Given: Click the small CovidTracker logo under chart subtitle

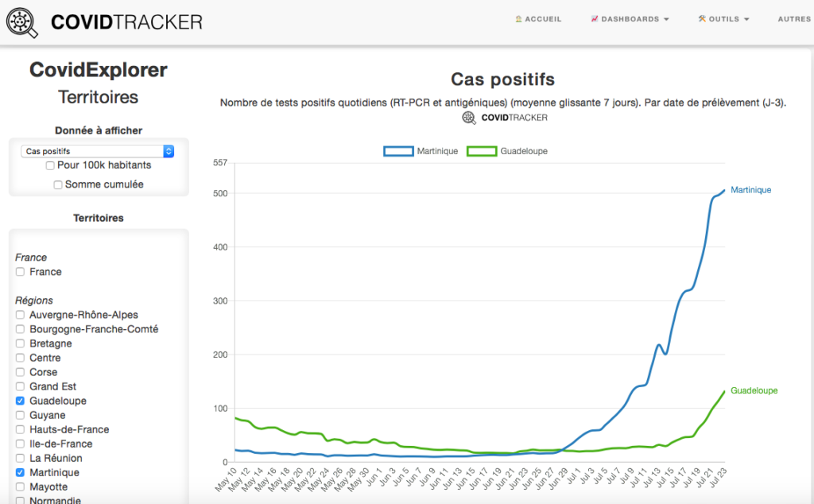Looking at the screenshot, I should coord(469,118).
